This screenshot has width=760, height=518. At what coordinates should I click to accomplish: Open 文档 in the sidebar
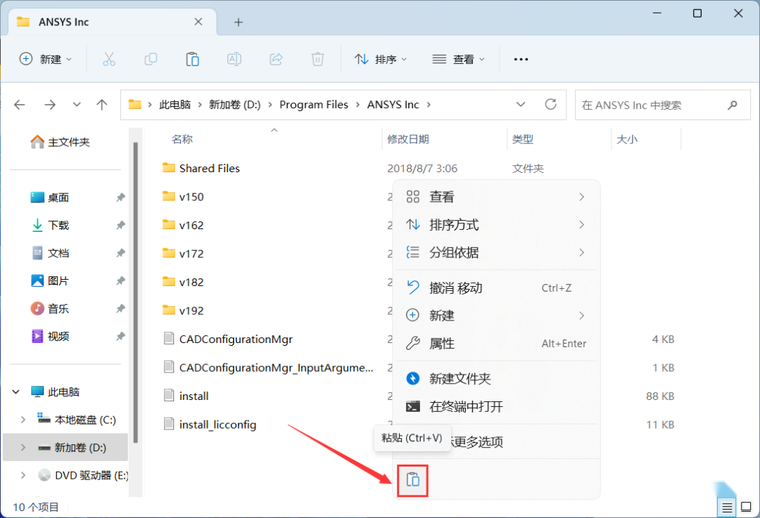click(50, 253)
